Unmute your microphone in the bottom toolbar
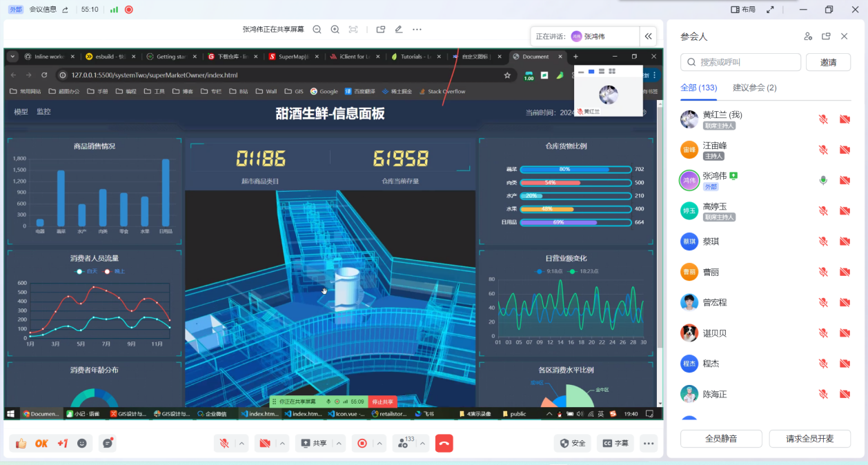This screenshot has width=868, height=465. coord(224,444)
